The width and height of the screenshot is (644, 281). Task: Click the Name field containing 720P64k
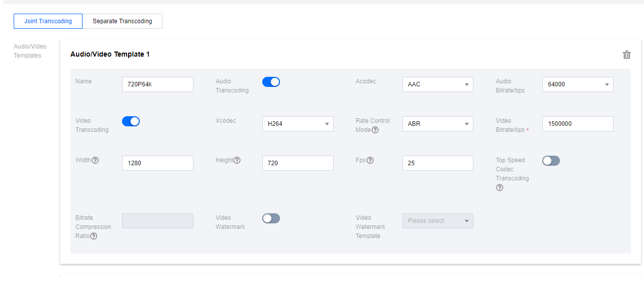click(157, 84)
